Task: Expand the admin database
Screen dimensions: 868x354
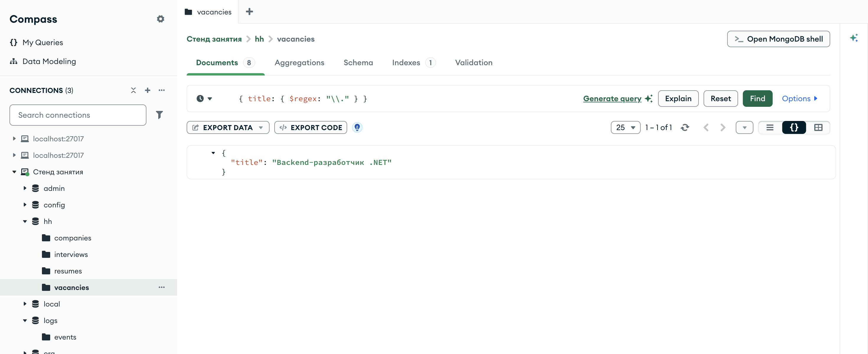Action: (25, 188)
